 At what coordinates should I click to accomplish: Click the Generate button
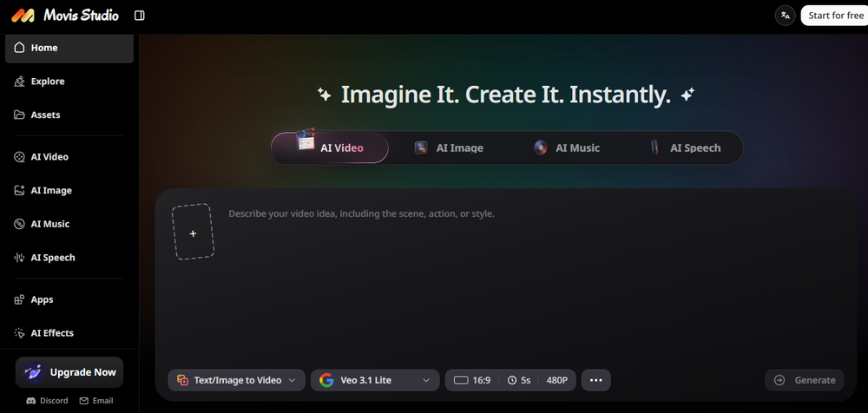(x=805, y=380)
